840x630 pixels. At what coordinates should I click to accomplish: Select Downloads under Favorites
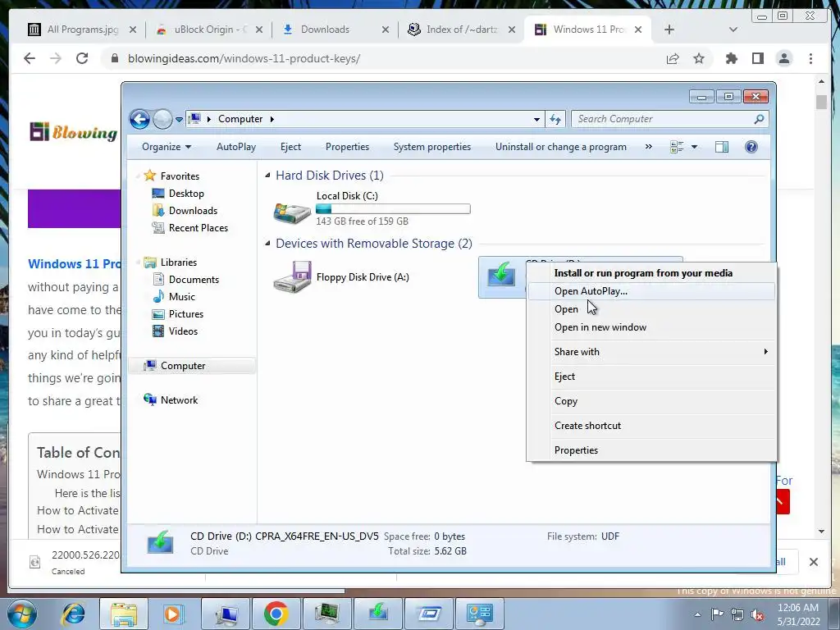[x=193, y=211]
